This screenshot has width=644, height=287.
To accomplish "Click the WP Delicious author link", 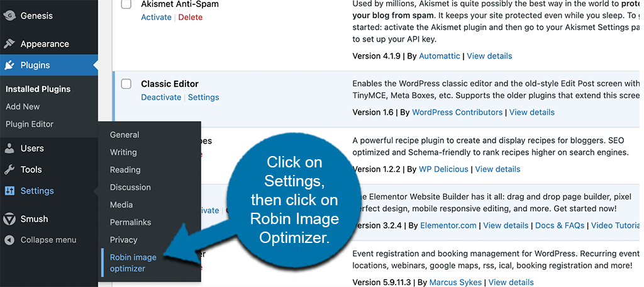I will tap(443, 169).
